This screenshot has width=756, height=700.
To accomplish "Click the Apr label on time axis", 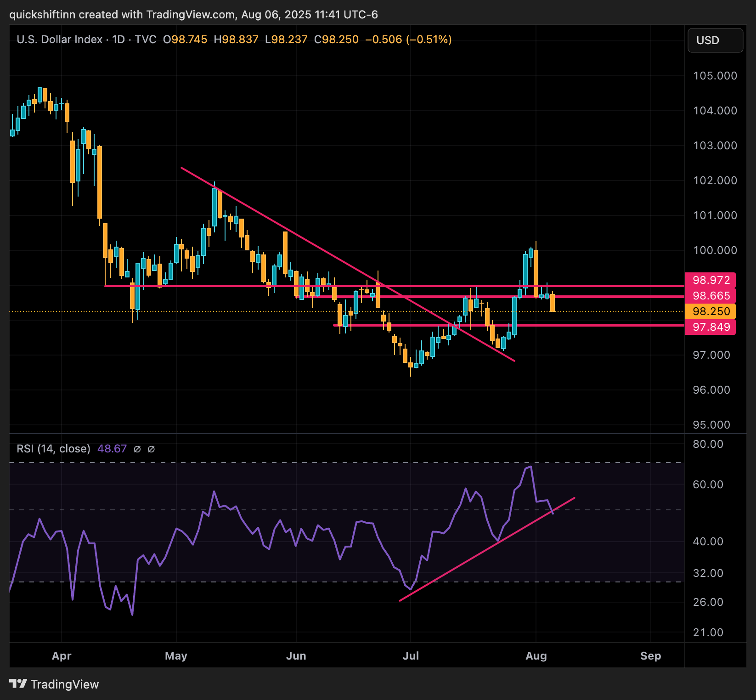I will click(x=62, y=656).
